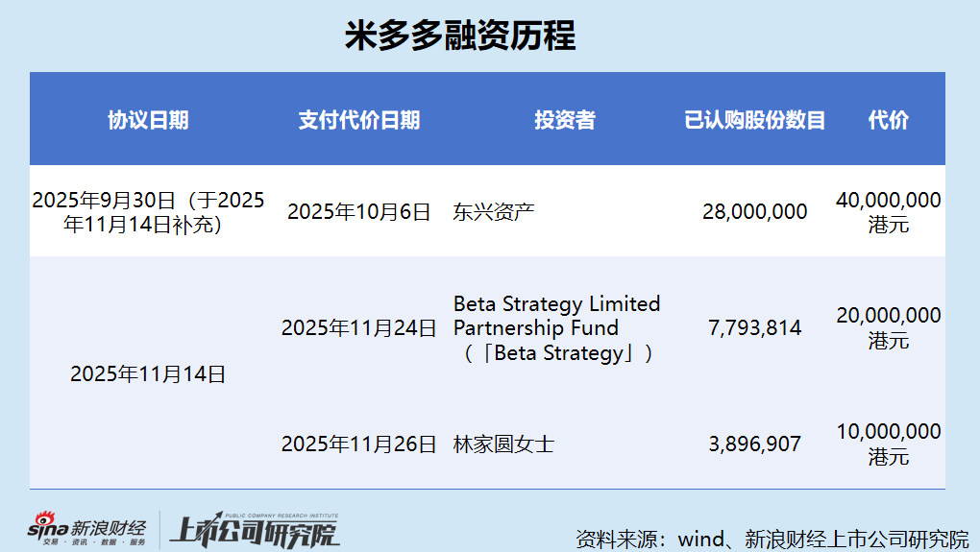Image resolution: width=980 pixels, height=552 pixels.
Task: Select the 3,896,907 shares value
Action: [x=754, y=444]
